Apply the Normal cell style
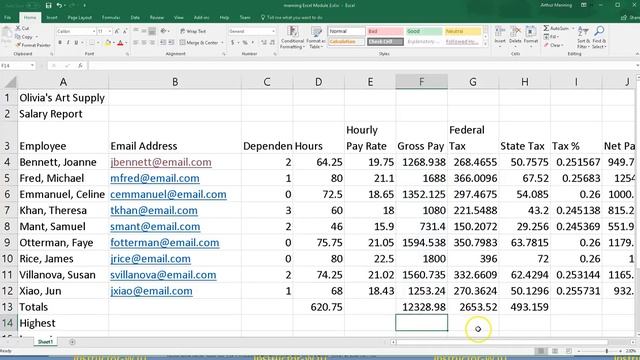Viewport: 640px width, 360px height. point(346,31)
